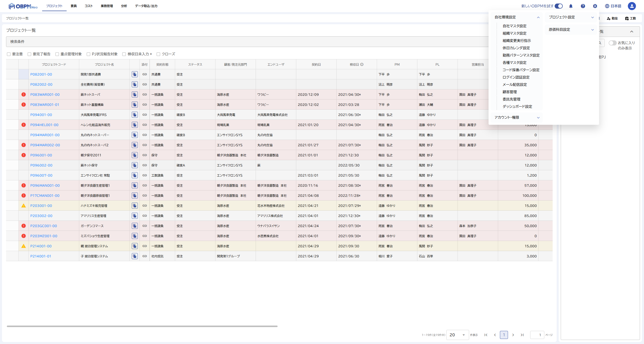
Task: Open the help question mark icon
Action: 583,6
